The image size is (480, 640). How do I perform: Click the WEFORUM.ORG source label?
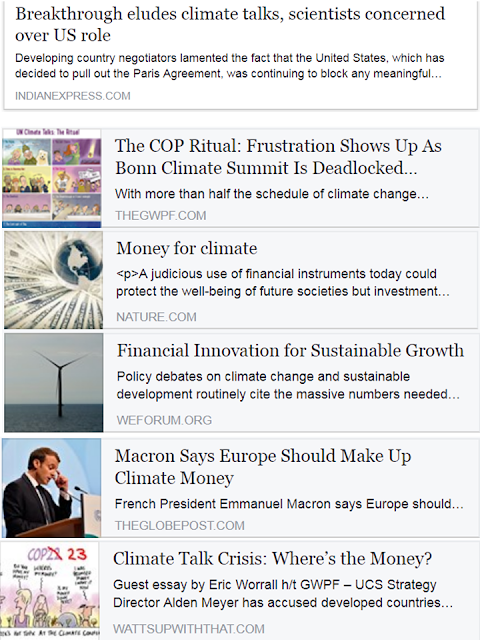click(x=164, y=420)
